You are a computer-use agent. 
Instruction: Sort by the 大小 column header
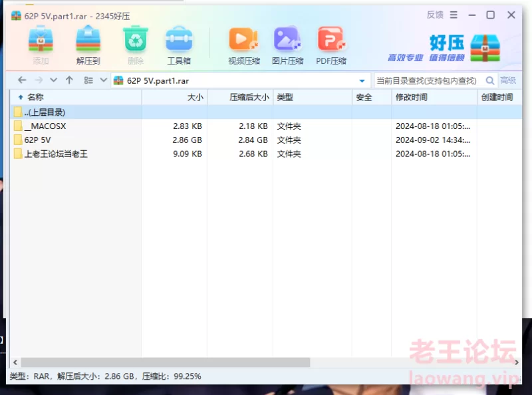coord(174,97)
